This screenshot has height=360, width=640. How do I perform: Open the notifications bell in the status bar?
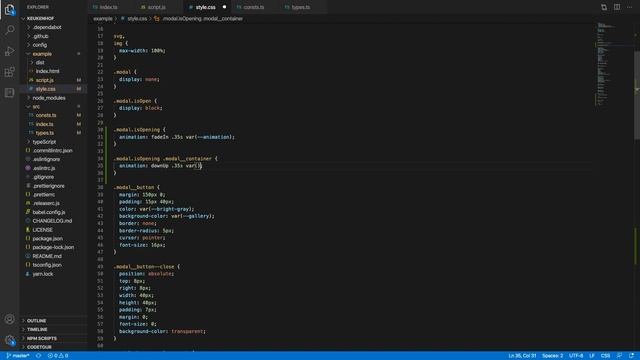pyautogui.click(x=631, y=356)
